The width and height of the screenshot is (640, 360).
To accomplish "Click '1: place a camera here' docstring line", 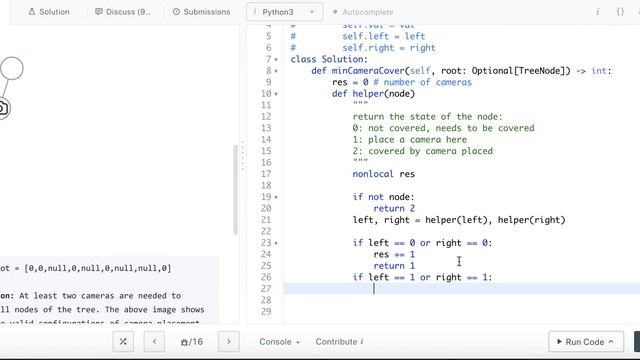I will (x=409, y=140).
